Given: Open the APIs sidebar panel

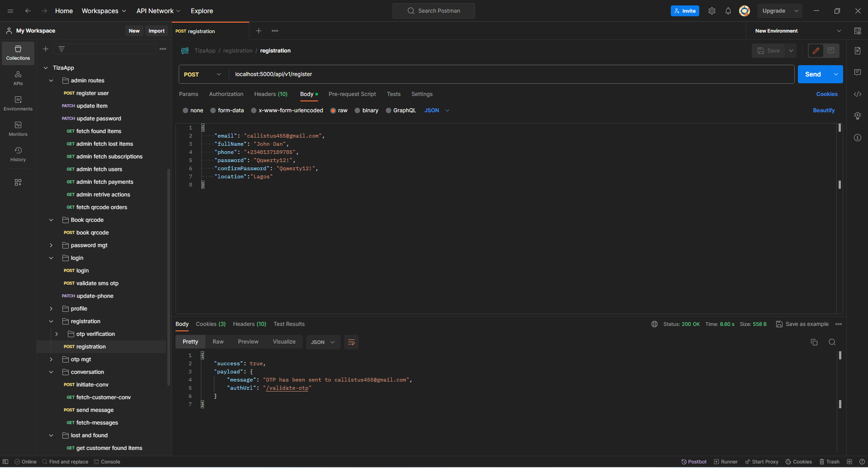Looking at the screenshot, I should click(x=18, y=78).
